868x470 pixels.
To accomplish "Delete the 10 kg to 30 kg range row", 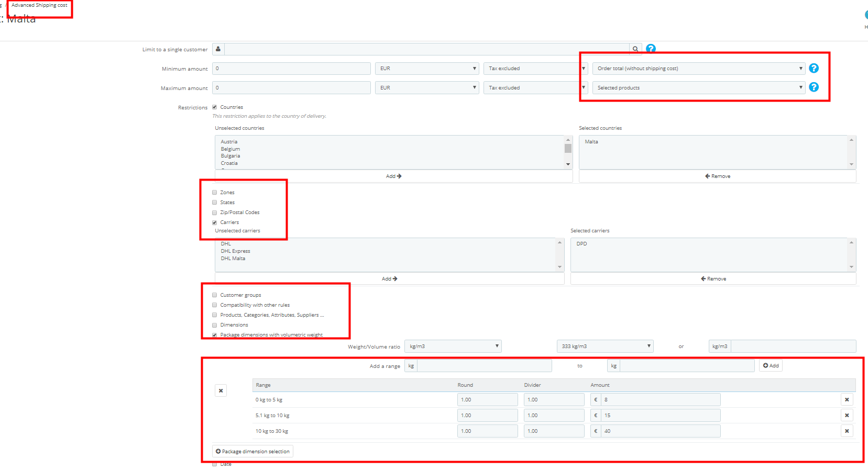I will coord(847,431).
